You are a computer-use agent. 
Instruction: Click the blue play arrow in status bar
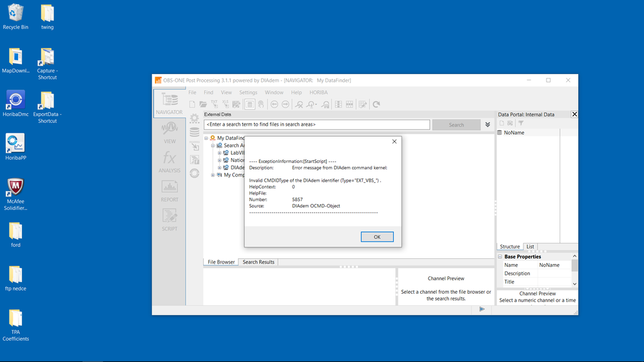click(x=482, y=309)
